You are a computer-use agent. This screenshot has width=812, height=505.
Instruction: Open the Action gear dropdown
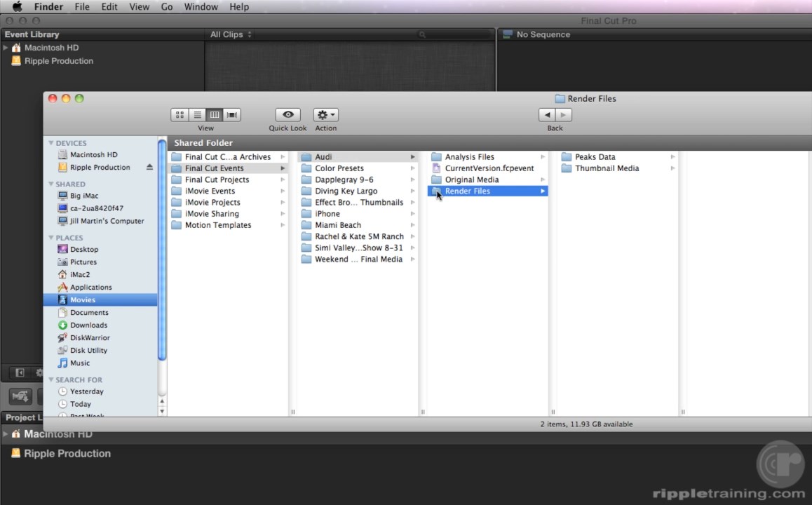click(325, 115)
